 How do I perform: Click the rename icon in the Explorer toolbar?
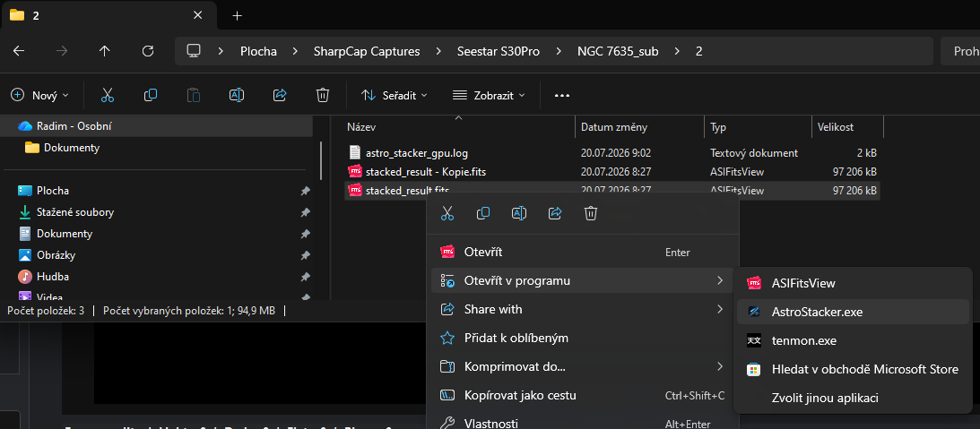(237, 95)
